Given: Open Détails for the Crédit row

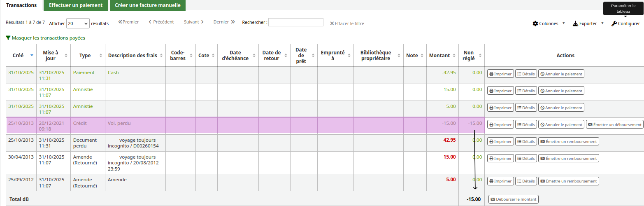Looking at the screenshot, I should coord(526,124).
